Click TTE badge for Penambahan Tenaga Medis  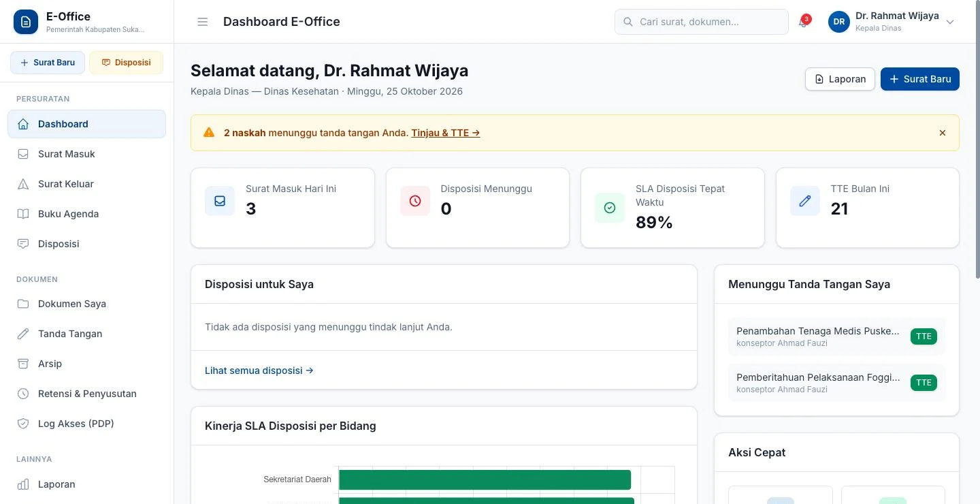click(924, 336)
